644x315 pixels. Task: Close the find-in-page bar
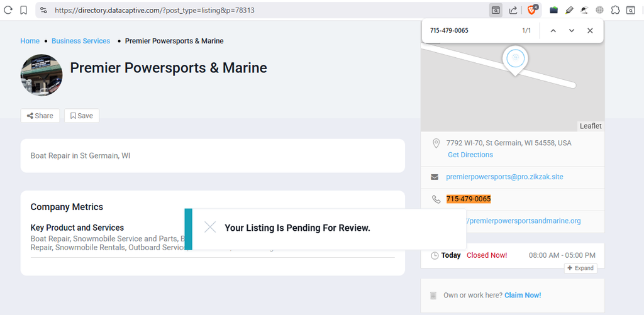(x=590, y=31)
